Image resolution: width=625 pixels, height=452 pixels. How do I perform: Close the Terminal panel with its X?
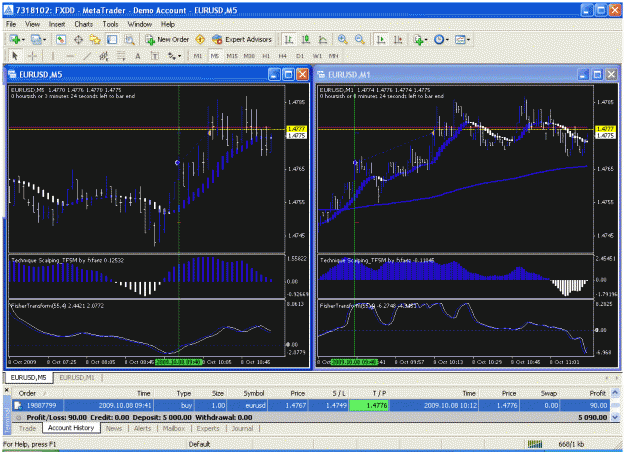point(6,390)
